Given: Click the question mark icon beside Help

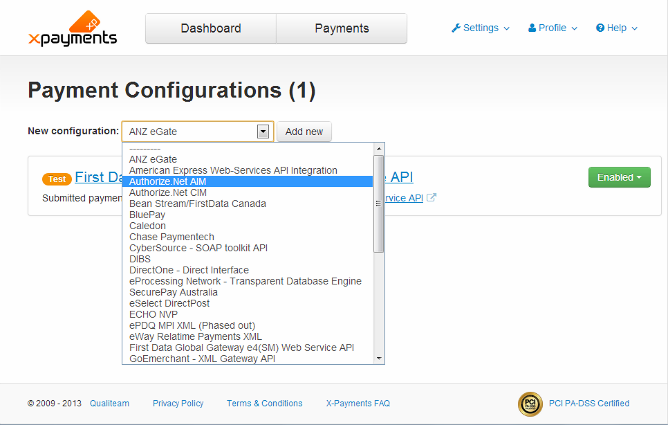Looking at the screenshot, I should click(600, 28).
